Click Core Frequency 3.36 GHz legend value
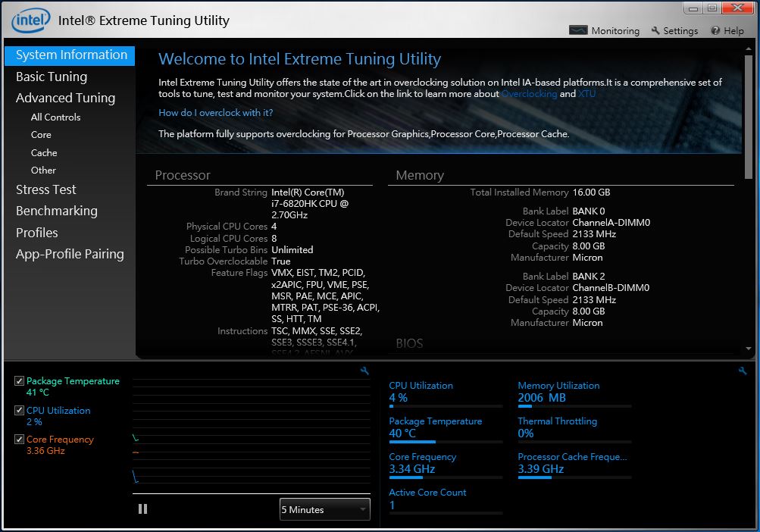 click(x=45, y=450)
